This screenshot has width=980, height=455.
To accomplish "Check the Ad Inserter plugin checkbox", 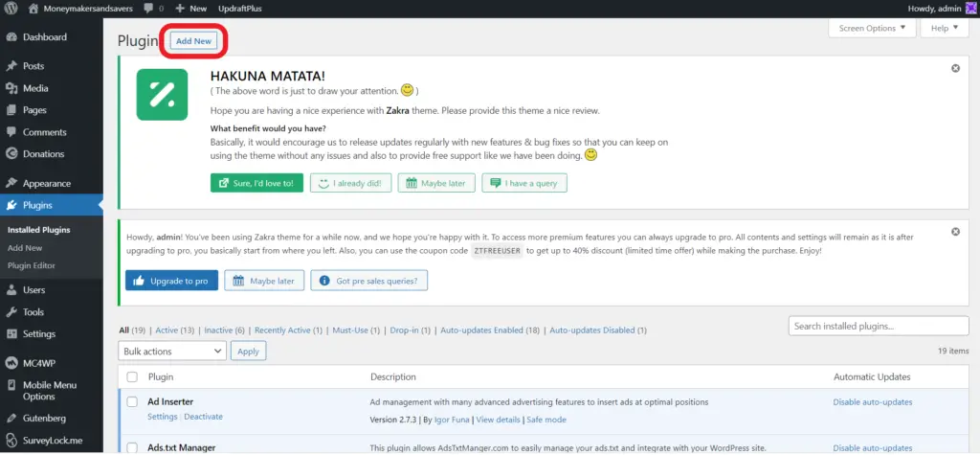I will tap(132, 401).
